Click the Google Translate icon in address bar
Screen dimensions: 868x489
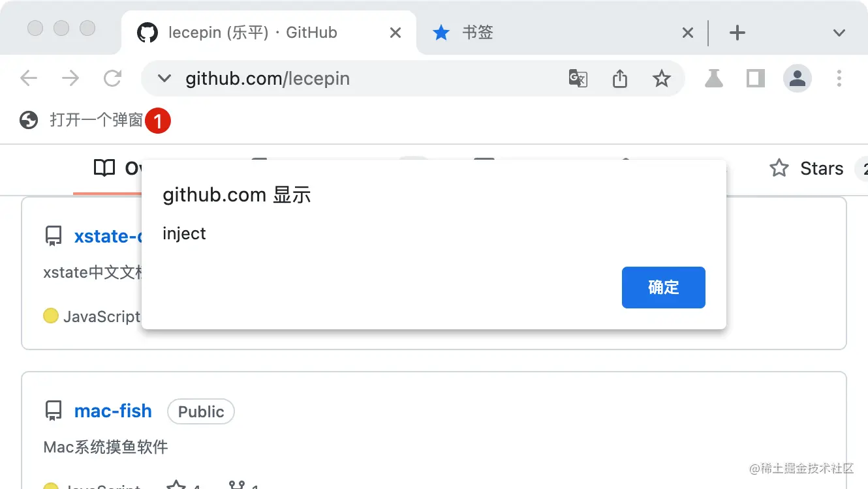578,79
